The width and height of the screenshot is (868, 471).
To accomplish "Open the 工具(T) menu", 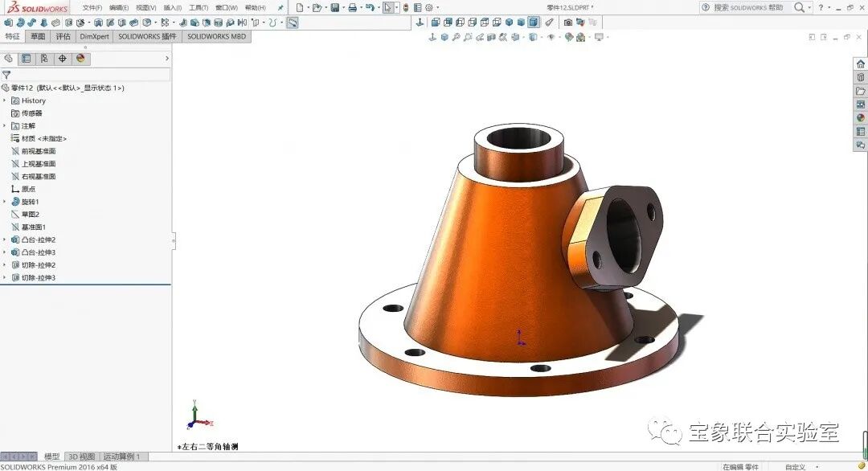I will coord(199,8).
